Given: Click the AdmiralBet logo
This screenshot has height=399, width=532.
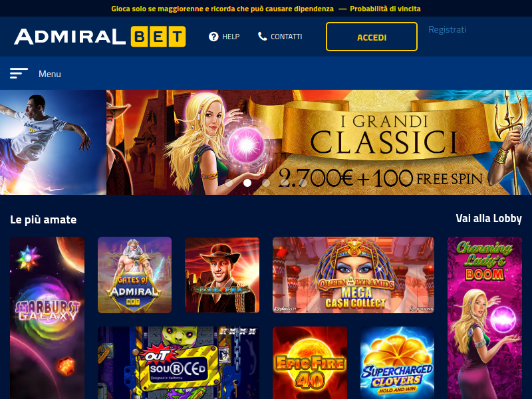Looking at the screenshot, I should click(100, 37).
